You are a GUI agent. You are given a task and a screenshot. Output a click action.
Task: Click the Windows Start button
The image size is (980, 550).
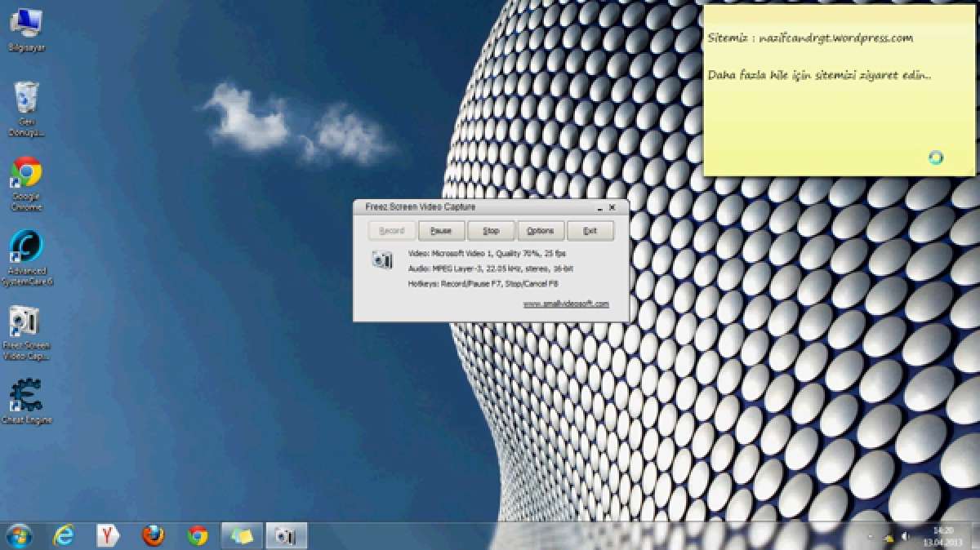pos(18,535)
